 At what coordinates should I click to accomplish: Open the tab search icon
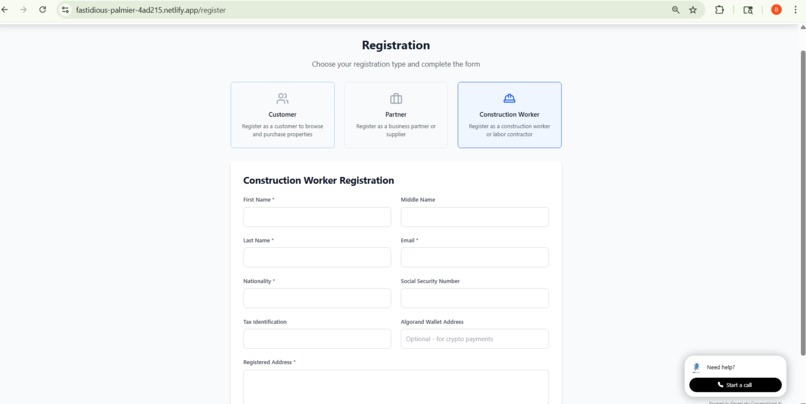pos(748,10)
